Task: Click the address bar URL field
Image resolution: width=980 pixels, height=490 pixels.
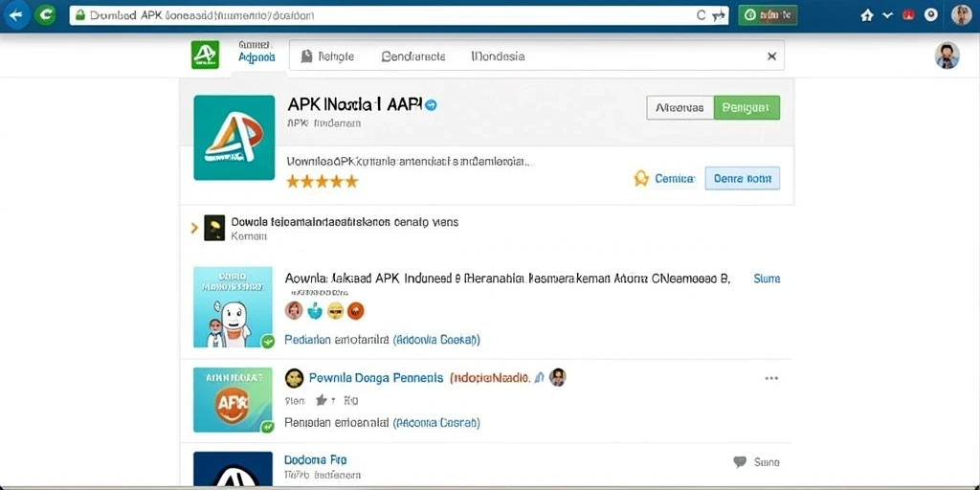Action: 399,15
